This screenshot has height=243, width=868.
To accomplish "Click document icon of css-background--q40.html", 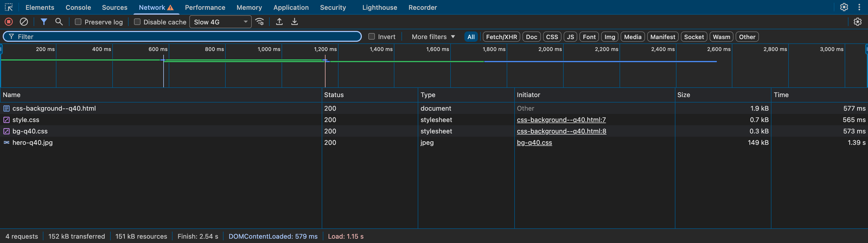I will click(7, 108).
